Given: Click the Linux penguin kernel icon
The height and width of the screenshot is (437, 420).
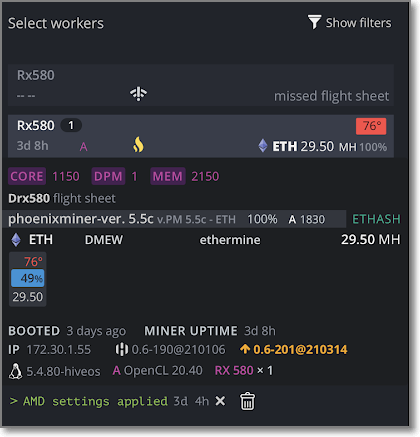Looking at the screenshot, I should (15, 371).
